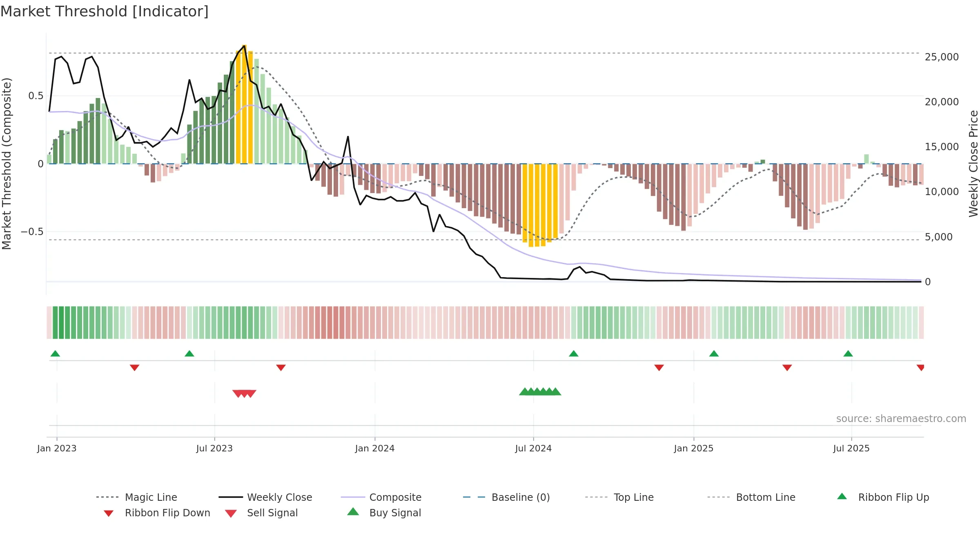Toggle the Bottom Line legend entry

pos(751,497)
